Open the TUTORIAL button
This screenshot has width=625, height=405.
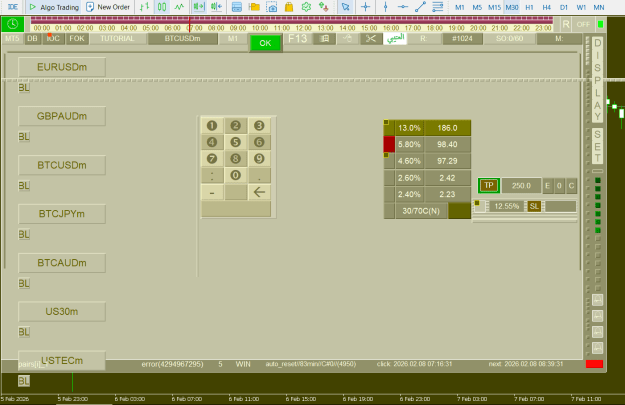click(x=117, y=38)
